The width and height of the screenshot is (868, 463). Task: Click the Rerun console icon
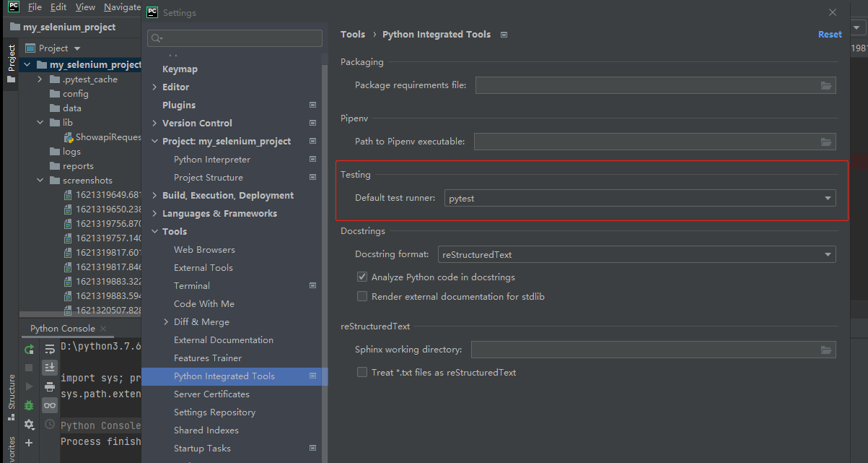[x=29, y=350]
